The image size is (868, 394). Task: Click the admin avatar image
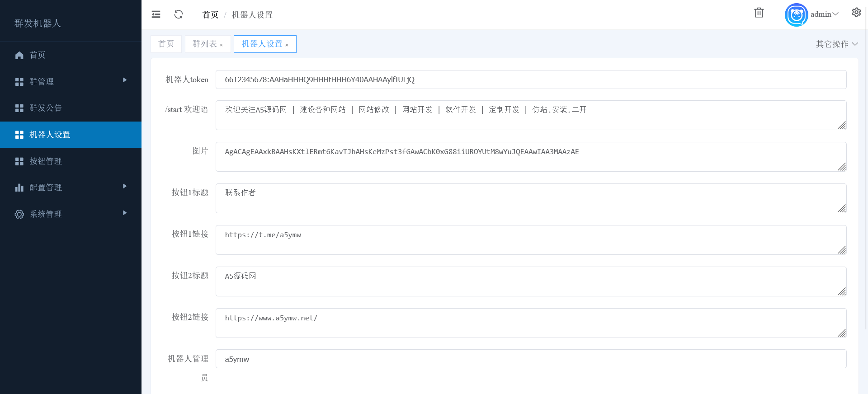(x=796, y=15)
